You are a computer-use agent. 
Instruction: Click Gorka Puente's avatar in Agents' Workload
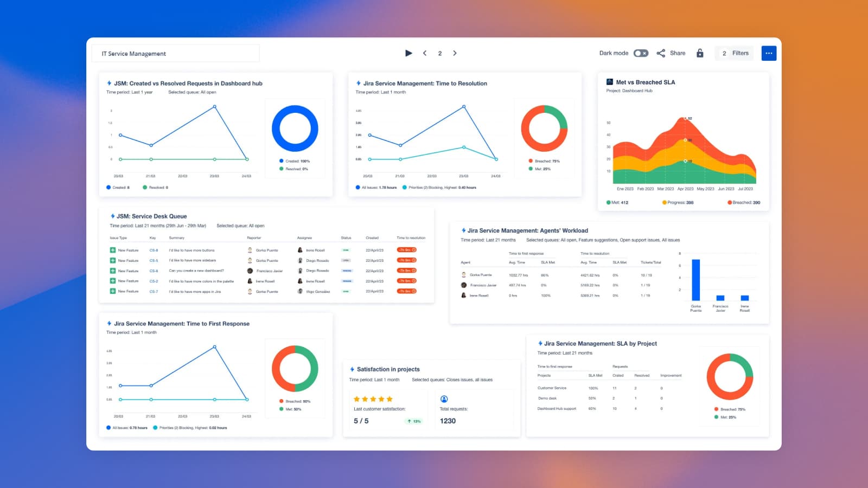tap(462, 275)
